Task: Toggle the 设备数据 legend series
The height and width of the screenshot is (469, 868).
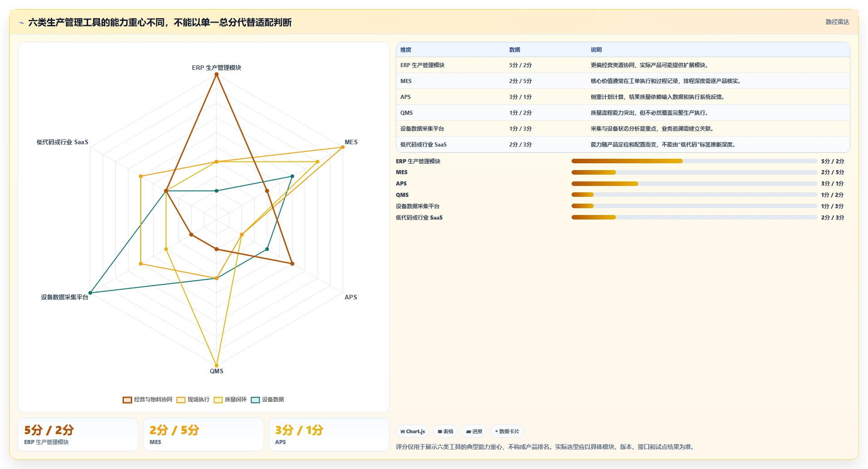Action: tap(267, 400)
